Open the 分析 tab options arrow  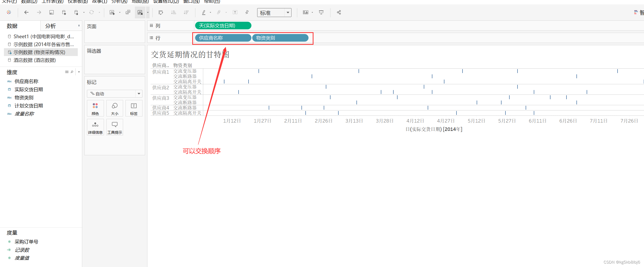[79, 26]
